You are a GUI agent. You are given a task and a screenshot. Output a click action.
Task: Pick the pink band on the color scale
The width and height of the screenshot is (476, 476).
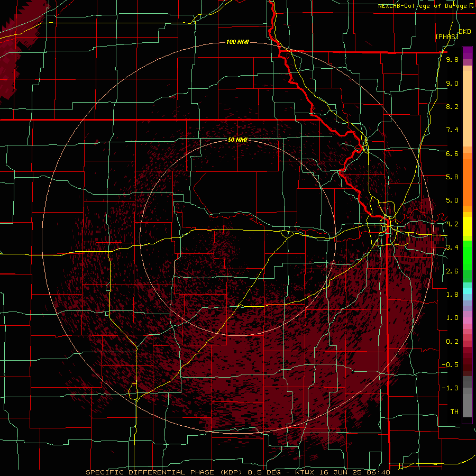(467, 321)
